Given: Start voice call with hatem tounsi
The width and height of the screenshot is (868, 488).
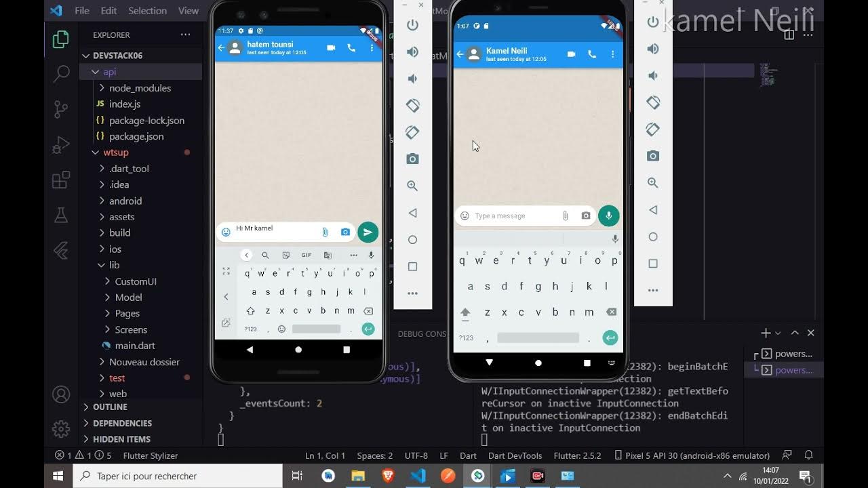Looking at the screenshot, I should click(x=351, y=47).
